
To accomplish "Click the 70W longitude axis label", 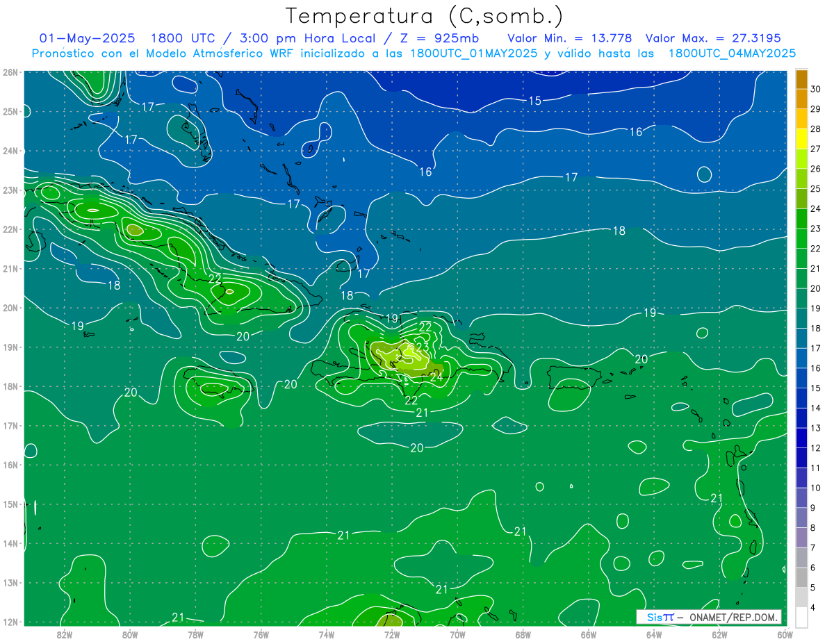I will (457, 634).
